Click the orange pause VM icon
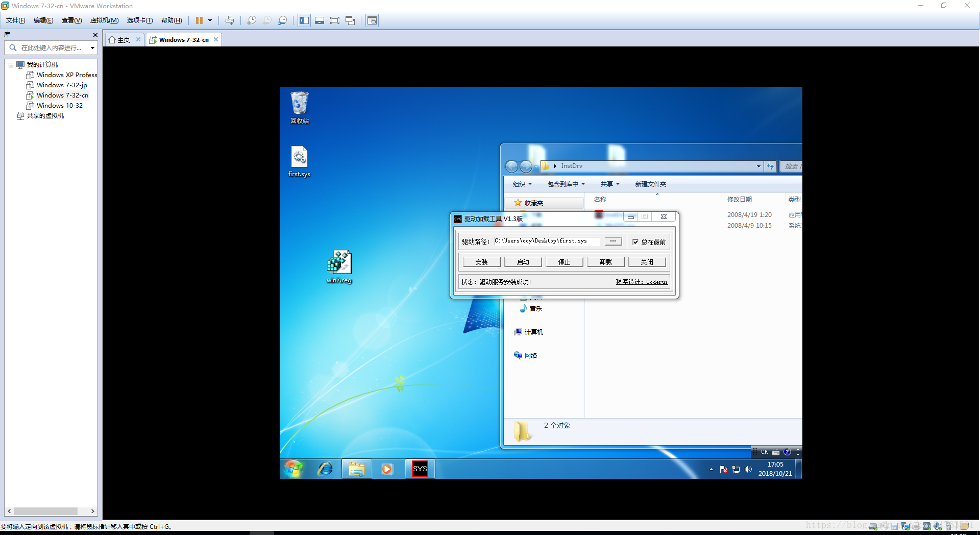The image size is (980, 535). pos(199,20)
